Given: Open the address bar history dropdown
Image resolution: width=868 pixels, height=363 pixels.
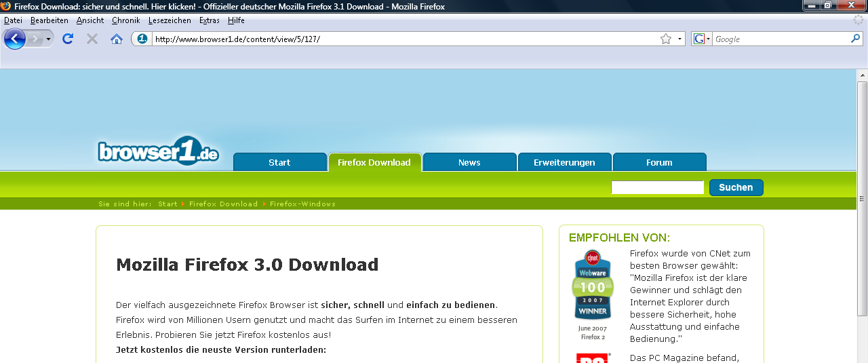Looking at the screenshot, I should click(x=679, y=39).
